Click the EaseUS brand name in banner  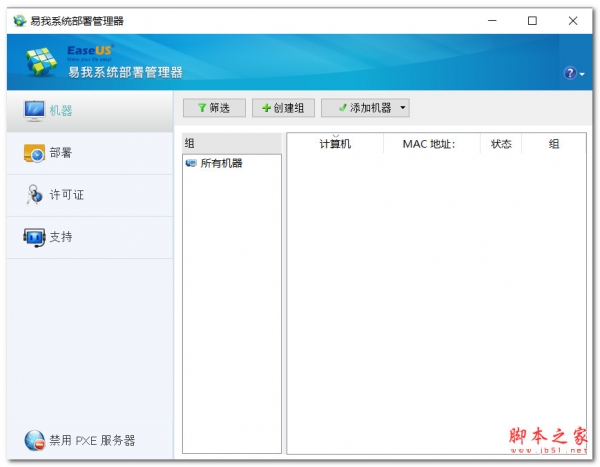click(x=90, y=51)
